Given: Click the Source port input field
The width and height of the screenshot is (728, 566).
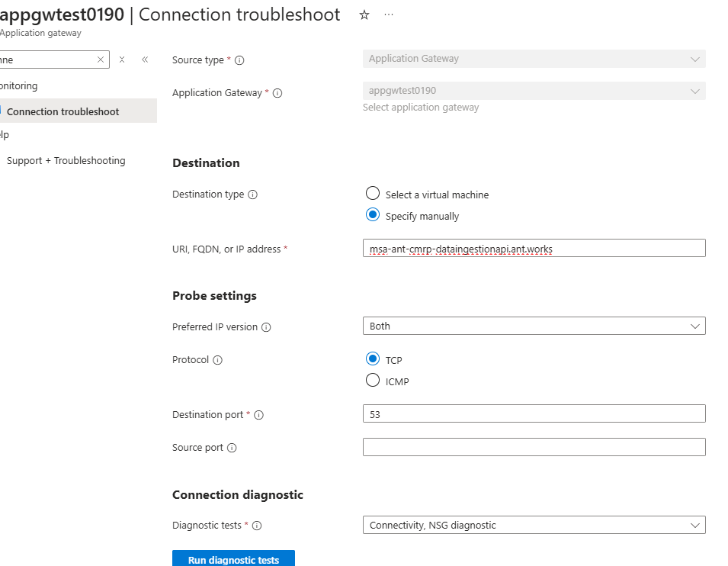Looking at the screenshot, I should point(534,447).
